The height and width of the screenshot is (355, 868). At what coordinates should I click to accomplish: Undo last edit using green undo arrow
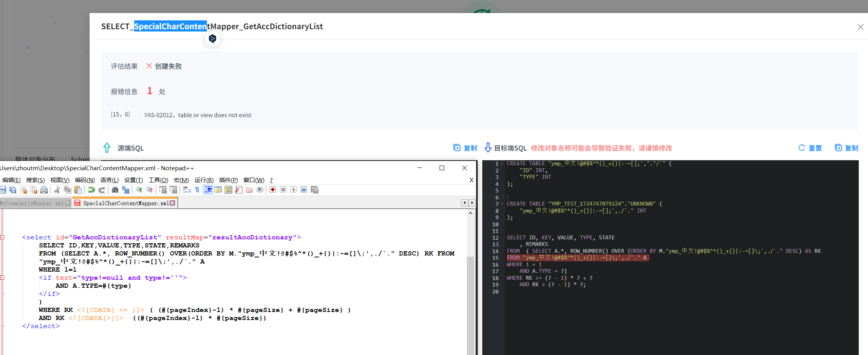pos(92,189)
